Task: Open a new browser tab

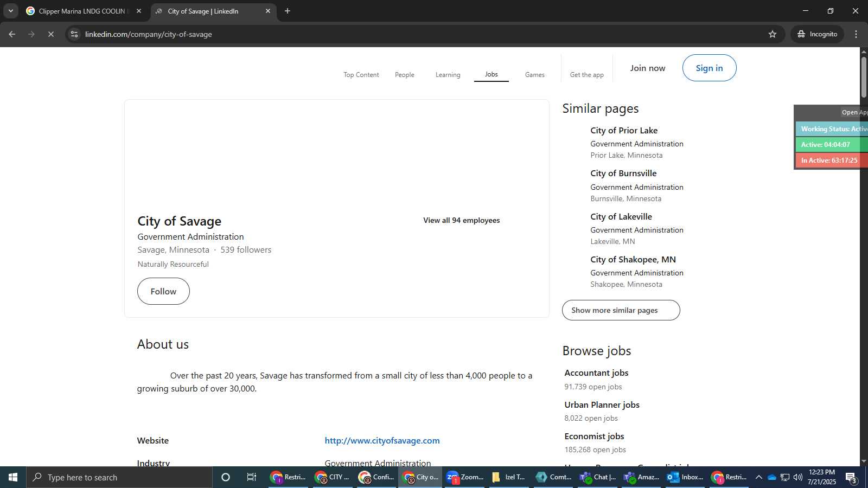Action: (x=288, y=11)
